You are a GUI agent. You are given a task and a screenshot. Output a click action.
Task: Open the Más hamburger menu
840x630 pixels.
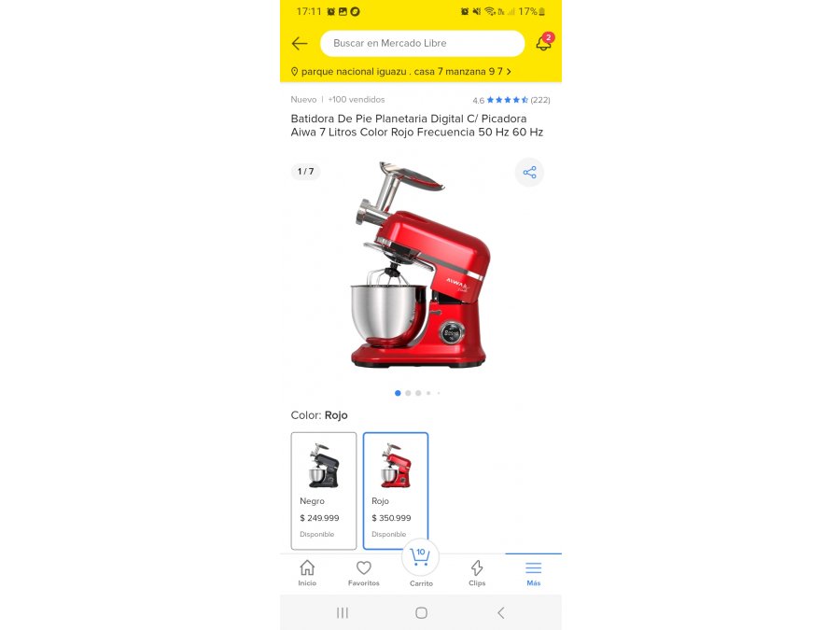coord(534,573)
